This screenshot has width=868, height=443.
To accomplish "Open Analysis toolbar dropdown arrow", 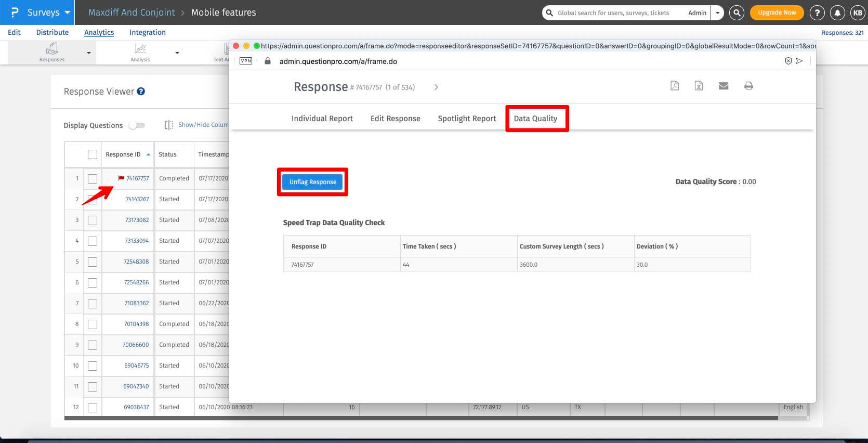I will 177,53.
